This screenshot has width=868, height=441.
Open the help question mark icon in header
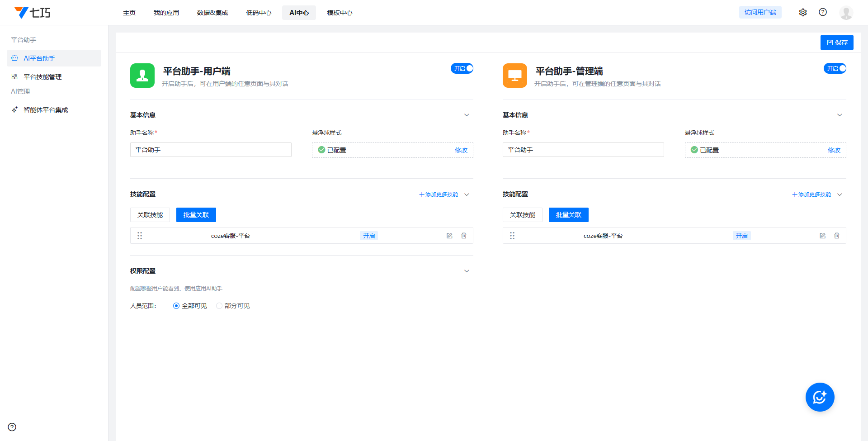point(823,12)
